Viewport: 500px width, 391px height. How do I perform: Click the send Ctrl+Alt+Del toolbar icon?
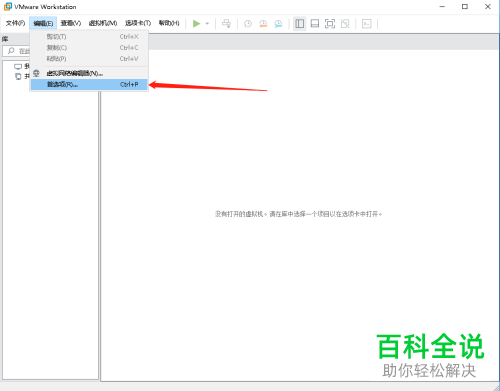pos(226,23)
